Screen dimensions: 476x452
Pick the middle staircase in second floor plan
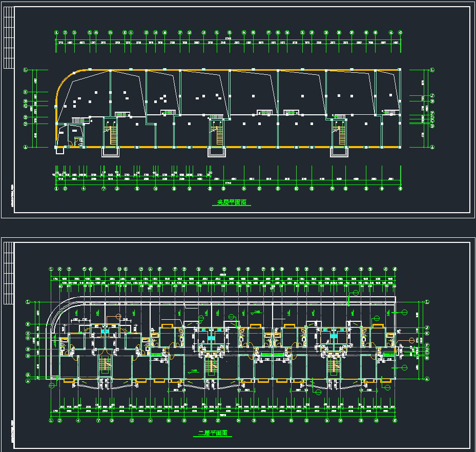click(211, 366)
